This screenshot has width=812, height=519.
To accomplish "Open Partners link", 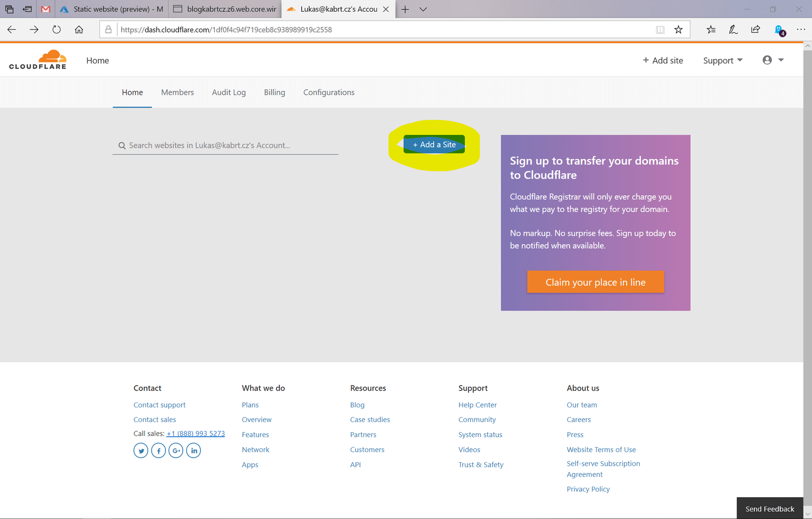I will [x=363, y=435].
